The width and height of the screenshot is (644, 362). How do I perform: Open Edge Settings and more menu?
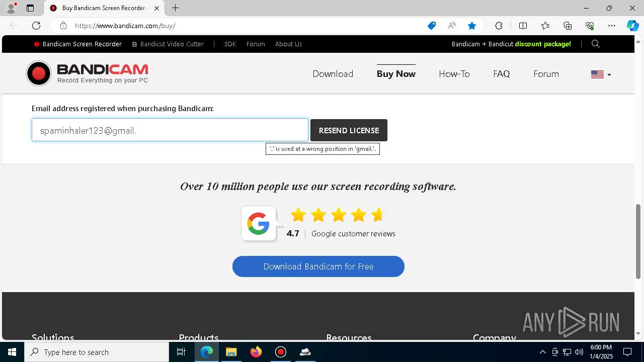(x=612, y=26)
